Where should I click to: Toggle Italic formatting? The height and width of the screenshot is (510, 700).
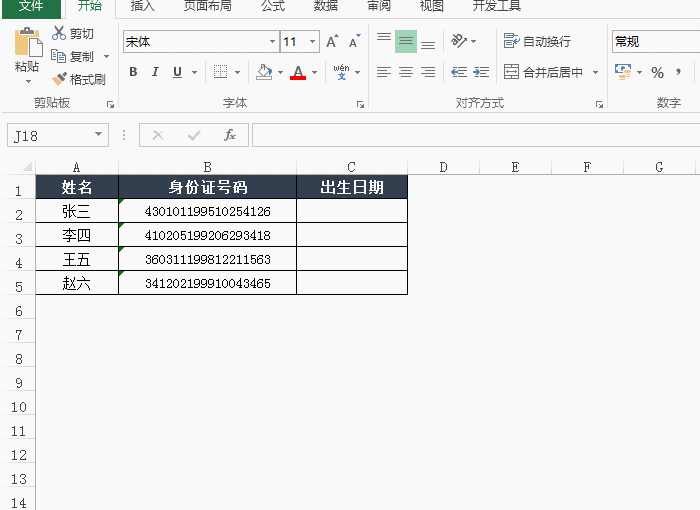[x=155, y=72]
